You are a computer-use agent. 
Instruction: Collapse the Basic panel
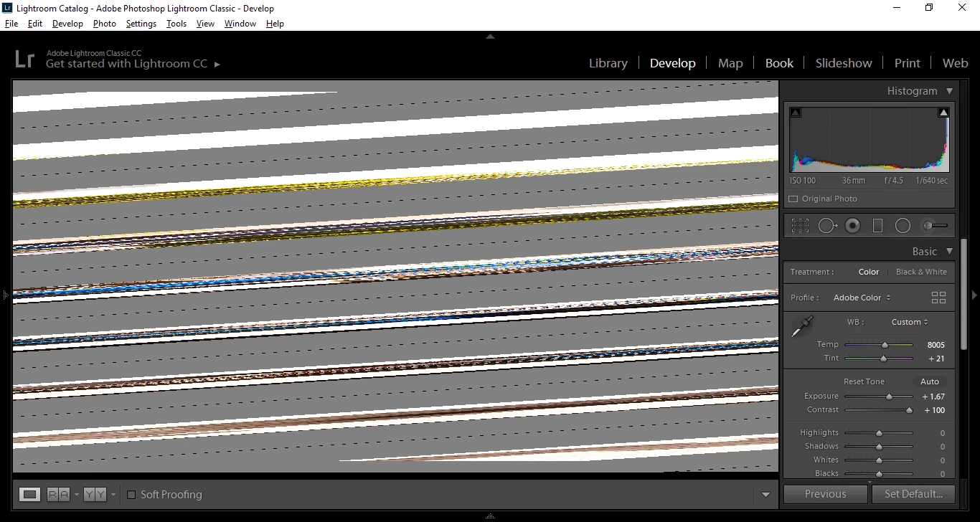pyautogui.click(x=949, y=251)
